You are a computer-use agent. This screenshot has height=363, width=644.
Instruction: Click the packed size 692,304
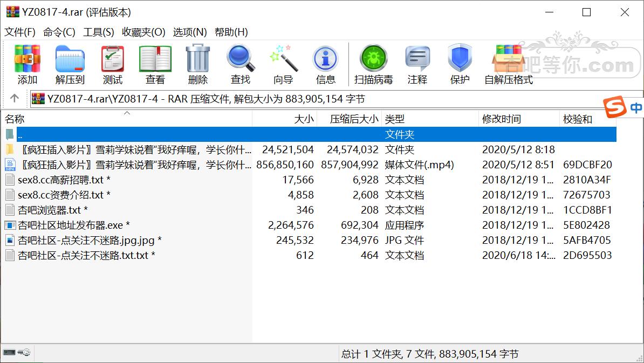coord(359,225)
